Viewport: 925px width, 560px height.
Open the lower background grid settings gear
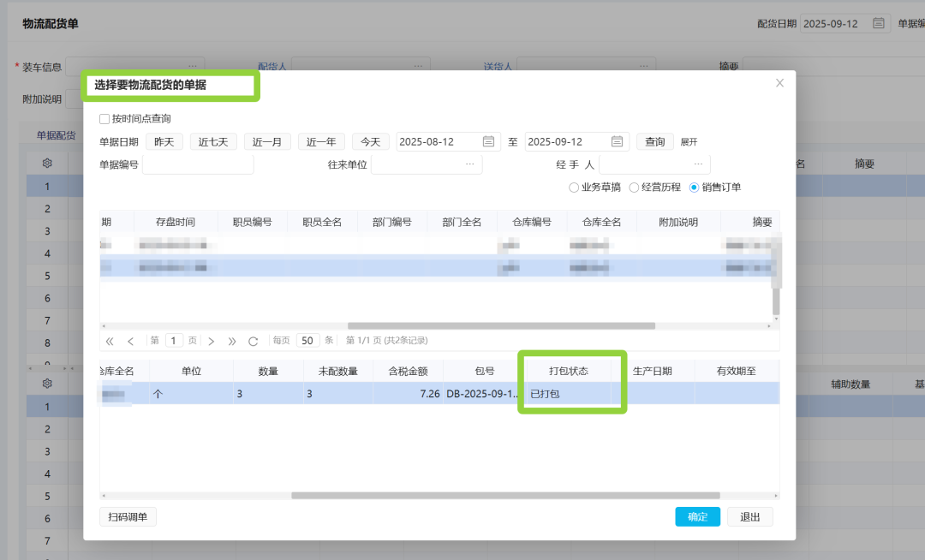(x=47, y=384)
